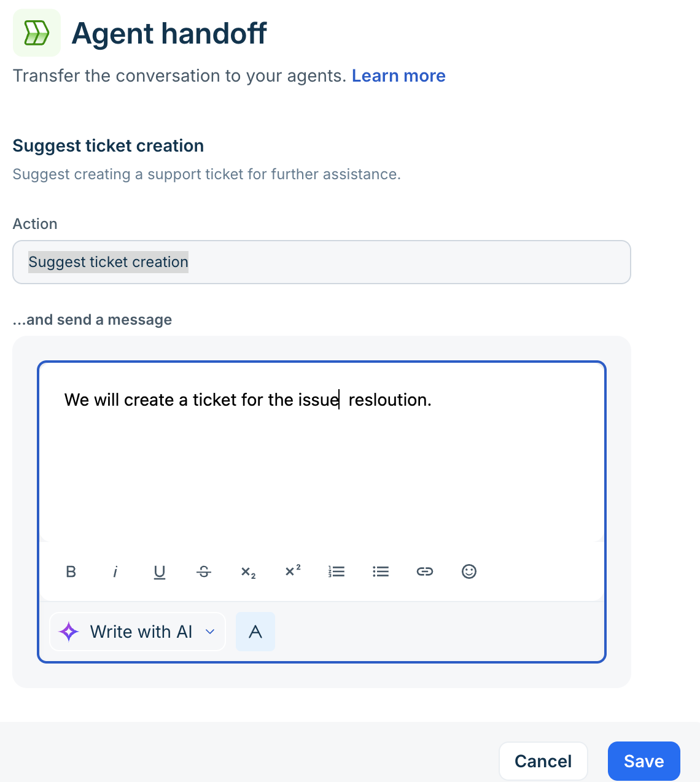Cancel the agent handoff changes
700x782 pixels.
coord(543,761)
